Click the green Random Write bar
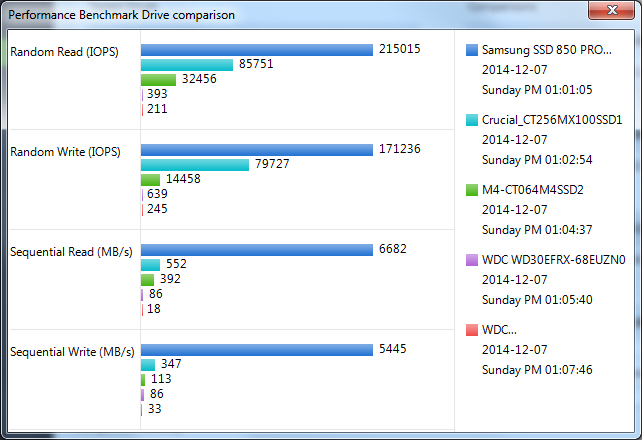The height and width of the screenshot is (440, 642). coord(150,180)
